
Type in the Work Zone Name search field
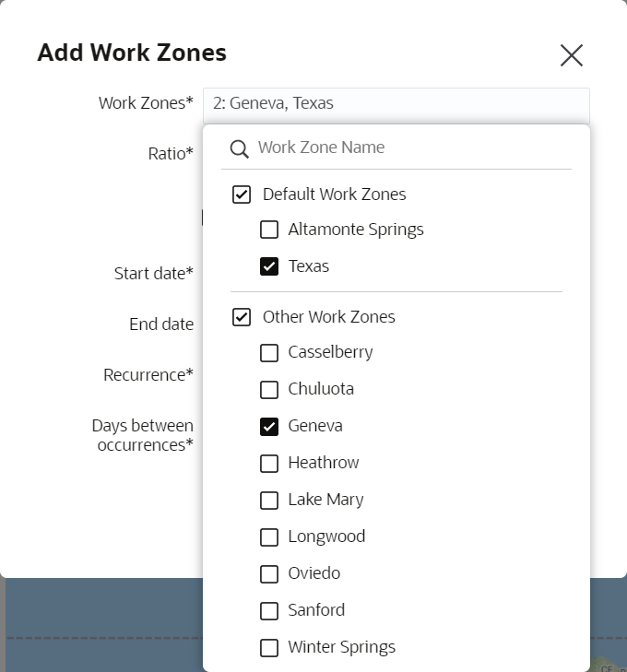(x=406, y=147)
